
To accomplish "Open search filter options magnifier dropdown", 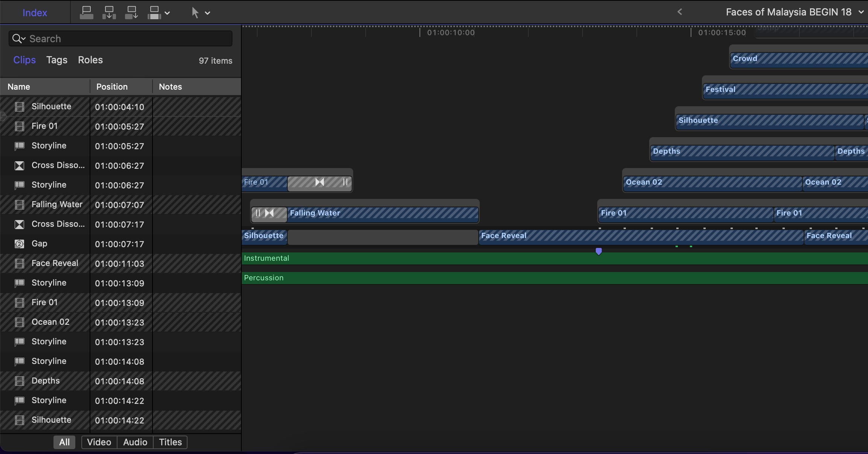I will (18, 38).
